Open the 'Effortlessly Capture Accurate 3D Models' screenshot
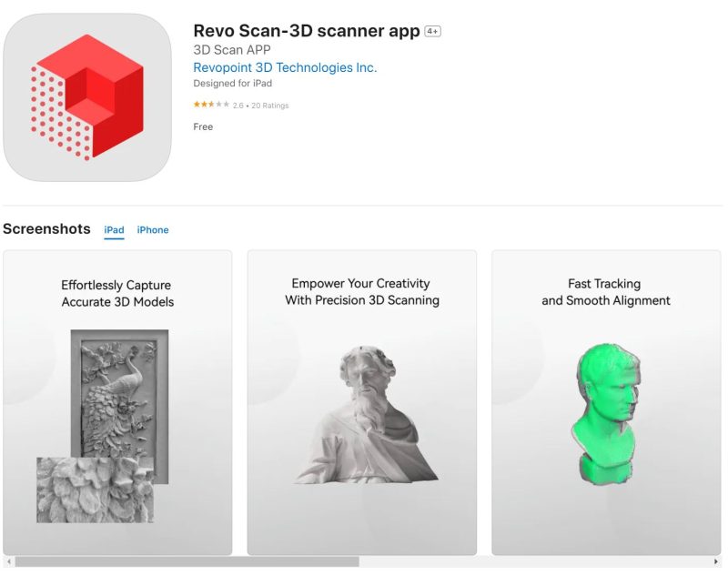The height and width of the screenshot is (576, 728). [117, 402]
